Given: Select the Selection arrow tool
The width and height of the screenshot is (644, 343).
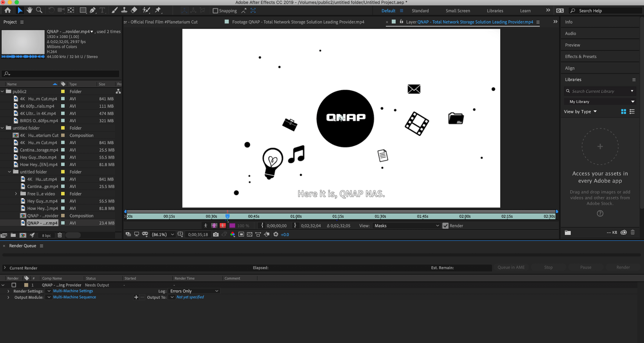Looking at the screenshot, I should tap(20, 11).
